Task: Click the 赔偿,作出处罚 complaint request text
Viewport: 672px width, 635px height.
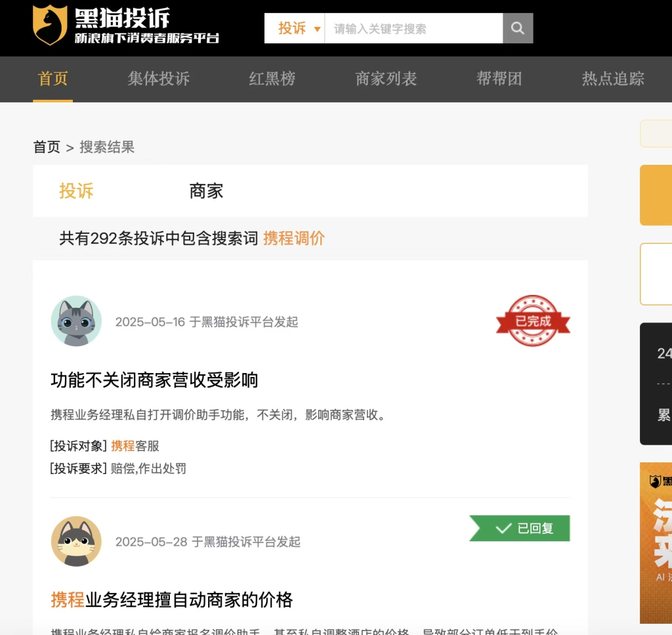Action: coord(148,469)
